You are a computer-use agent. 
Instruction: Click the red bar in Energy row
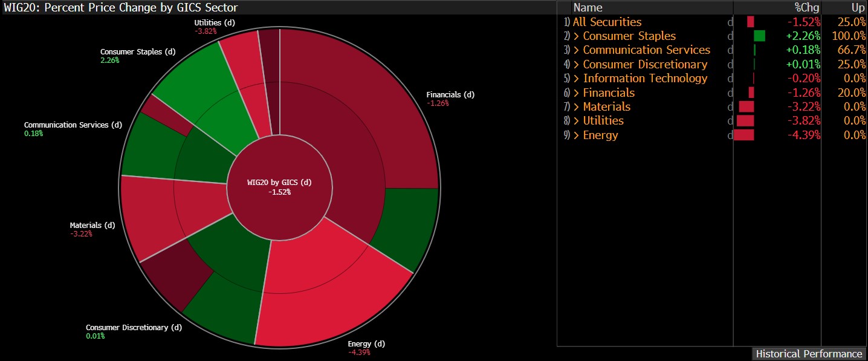click(744, 135)
